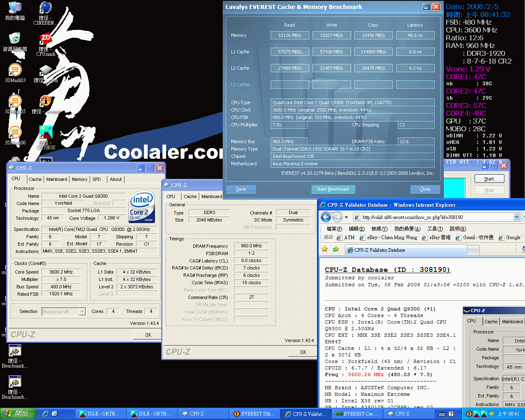The width and height of the screenshot is (525, 420).
Task: Select the everest shortcut icon on the desktop
Action: 46,104
